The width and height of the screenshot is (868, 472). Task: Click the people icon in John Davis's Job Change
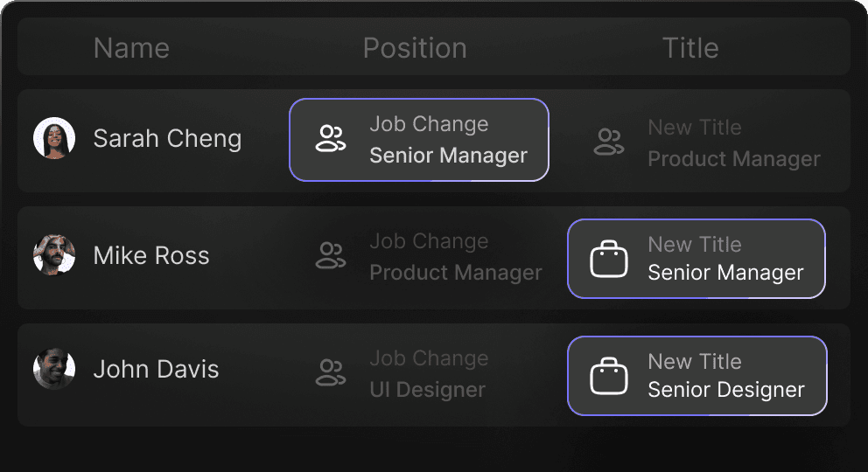330,372
